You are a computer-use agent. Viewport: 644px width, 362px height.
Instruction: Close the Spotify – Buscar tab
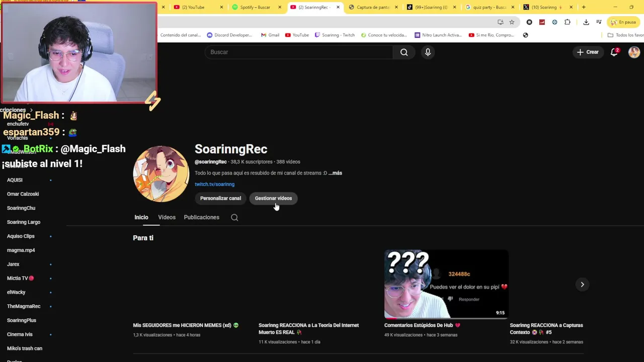click(280, 7)
